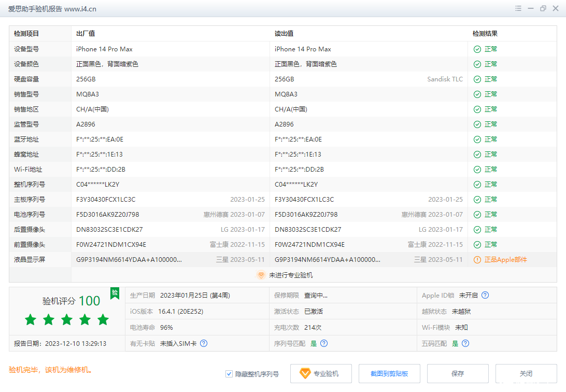Click jailbreak status 未越狱
This screenshot has height=392, width=566.
pos(461,312)
